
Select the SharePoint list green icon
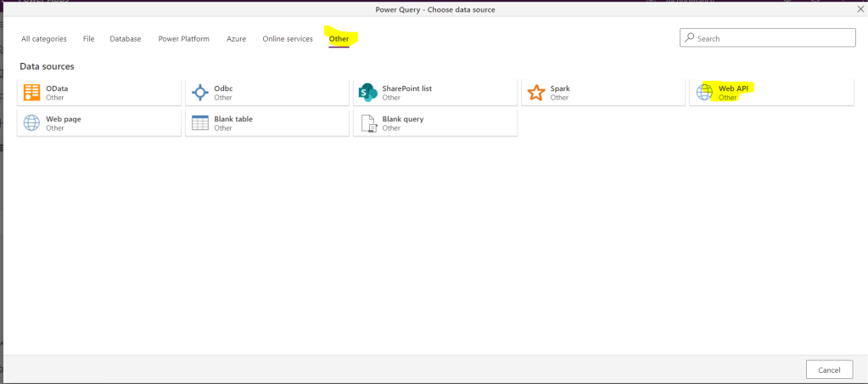pyautogui.click(x=368, y=93)
